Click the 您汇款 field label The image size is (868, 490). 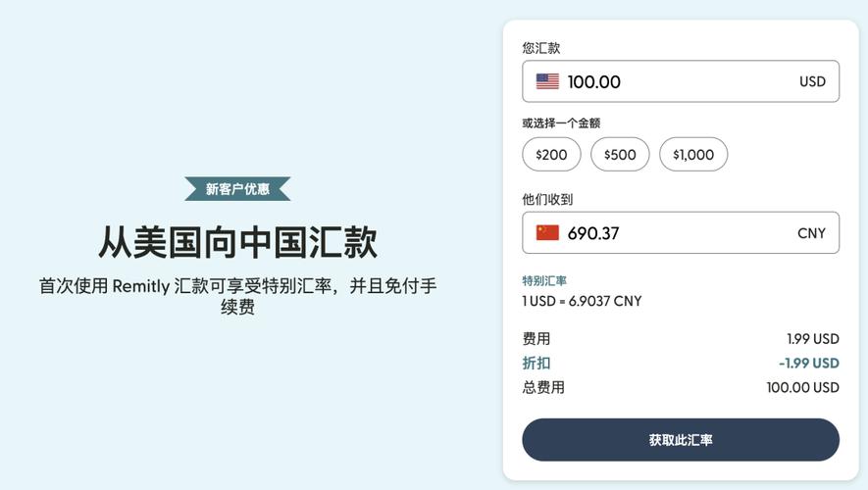[x=540, y=48]
